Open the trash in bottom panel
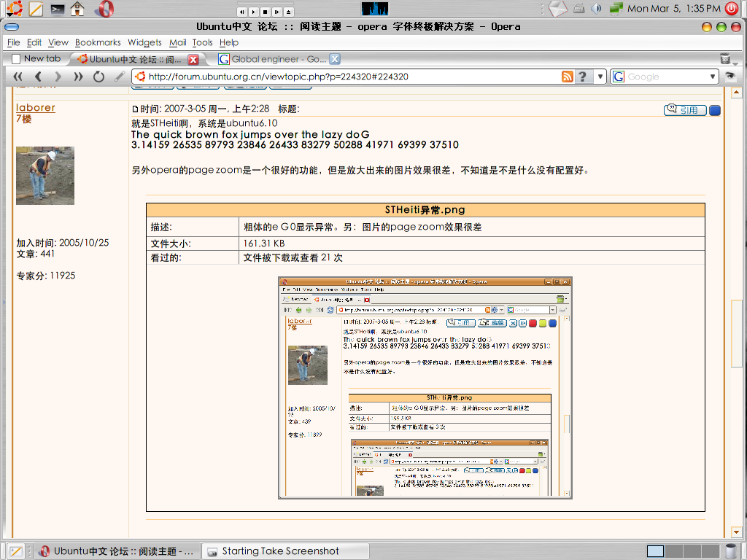The width and height of the screenshot is (747, 560). point(730,551)
